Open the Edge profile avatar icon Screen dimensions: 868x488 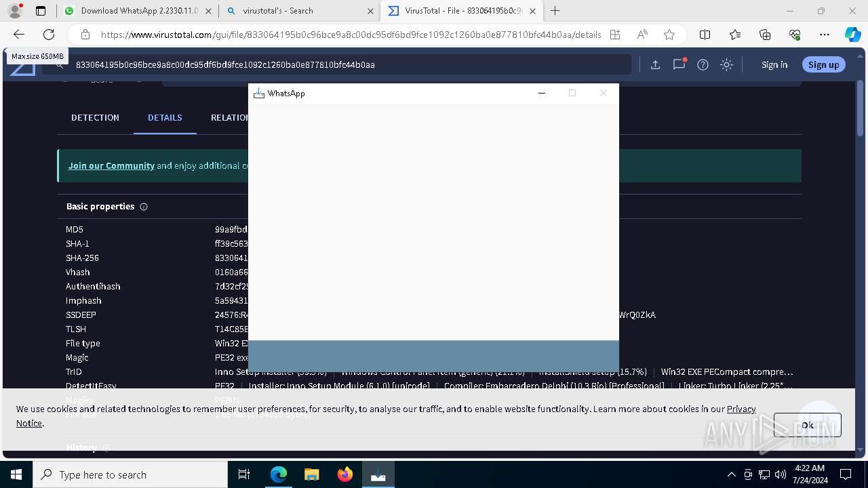(15, 11)
